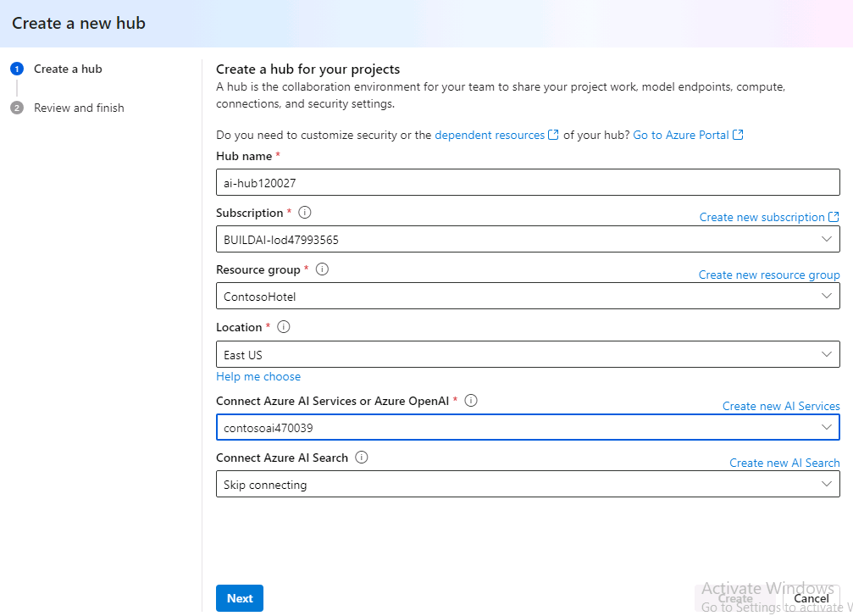Expand the Location dropdown East US
The height and width of the screenshot is (616, 853).
(x=528, y=354)
